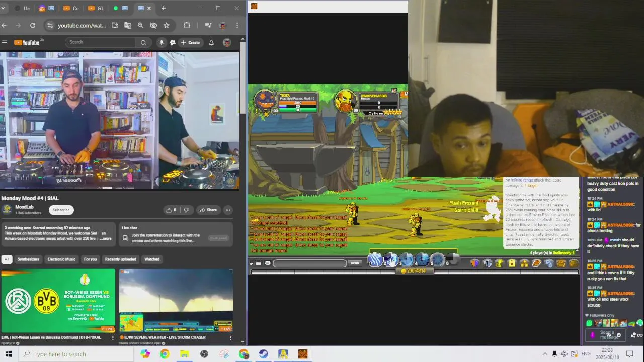Image resolution: width=644 pixels, height=362 pixels.
Task: Open options for Rot-Weiss Essen video
Action: [x=113, y=338]
